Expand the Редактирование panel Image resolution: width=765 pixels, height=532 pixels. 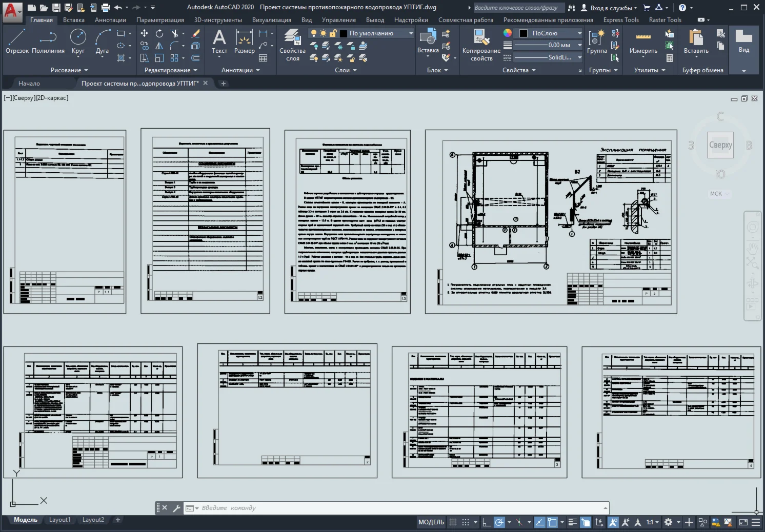(x=171, y=70)
